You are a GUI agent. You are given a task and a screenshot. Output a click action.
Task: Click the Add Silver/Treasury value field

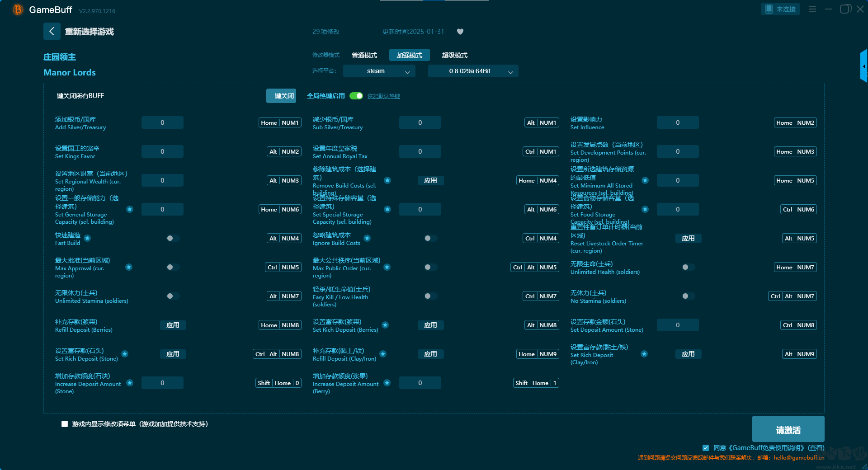162,122
